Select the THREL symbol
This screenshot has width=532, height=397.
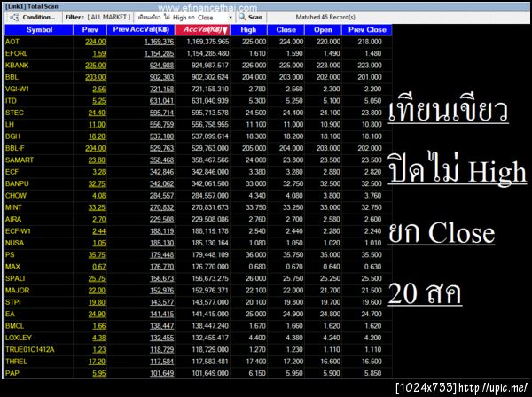coord(16,362)
